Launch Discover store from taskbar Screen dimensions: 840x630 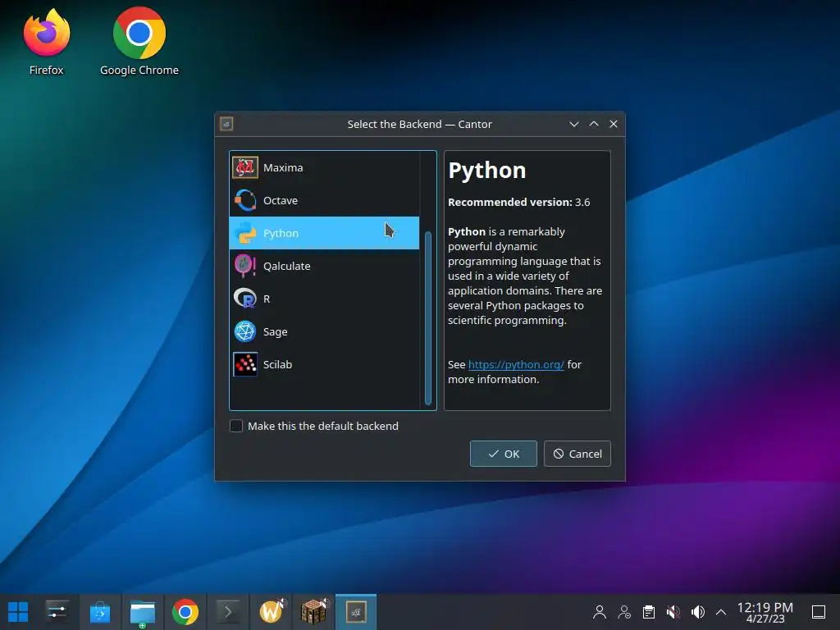point(99,612)
